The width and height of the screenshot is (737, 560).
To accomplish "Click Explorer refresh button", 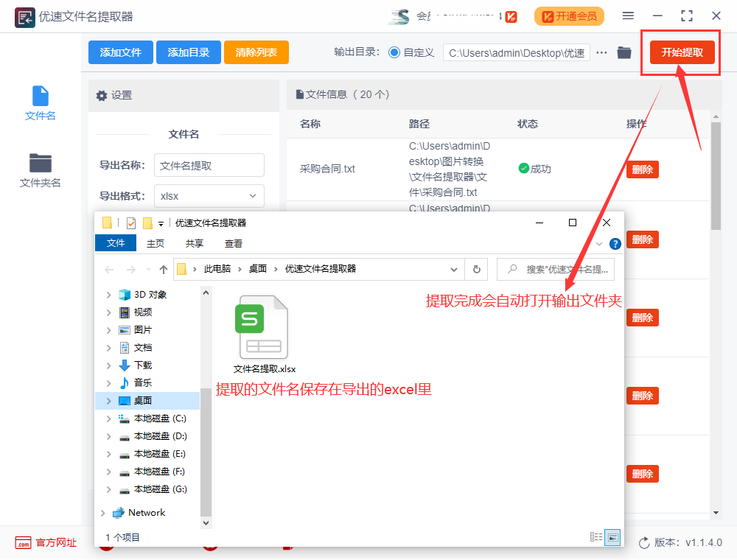I will point(477,269).
